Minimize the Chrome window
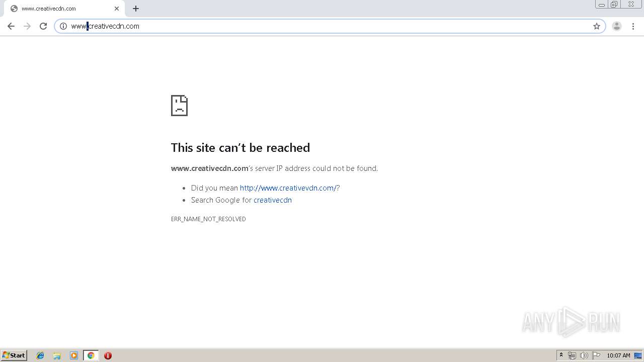This screenshot has height=362, width=644. 602,5
